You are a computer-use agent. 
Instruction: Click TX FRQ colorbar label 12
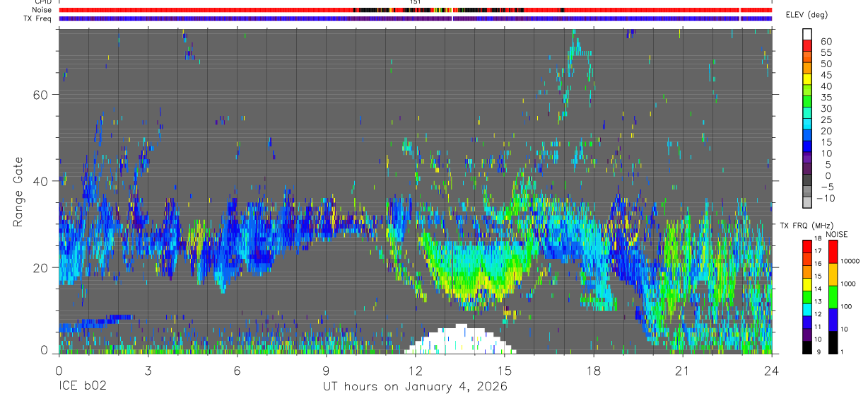817,314
